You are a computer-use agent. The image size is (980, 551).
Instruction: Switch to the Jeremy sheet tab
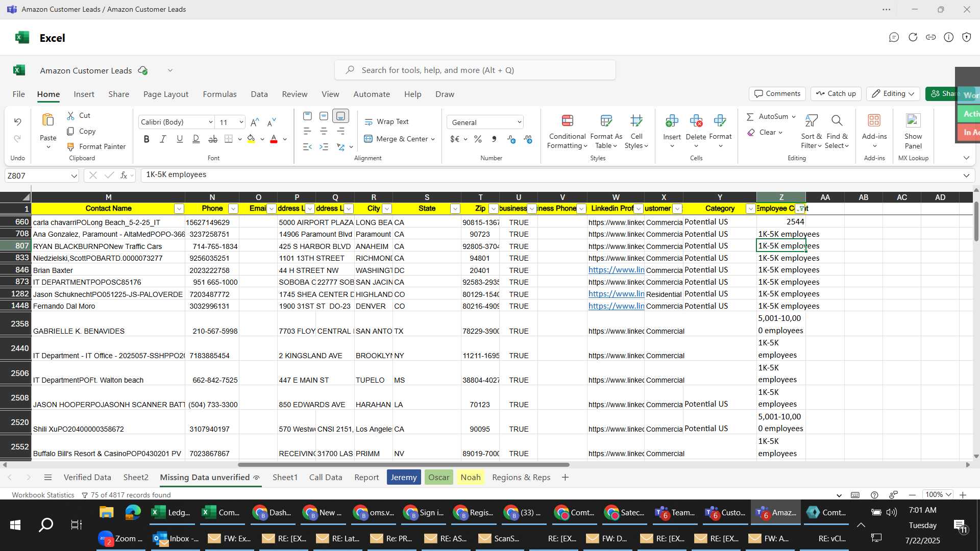pyautogui.click(x=404, y=478)
